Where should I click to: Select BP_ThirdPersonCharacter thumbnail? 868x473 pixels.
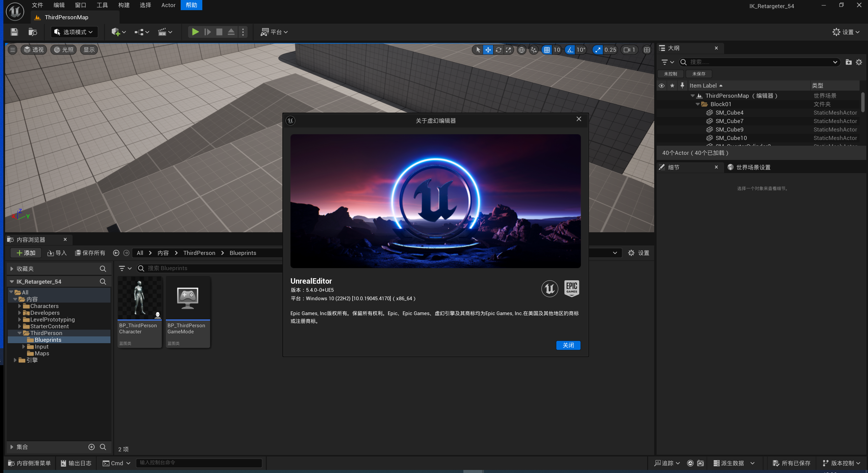[139, 312]
